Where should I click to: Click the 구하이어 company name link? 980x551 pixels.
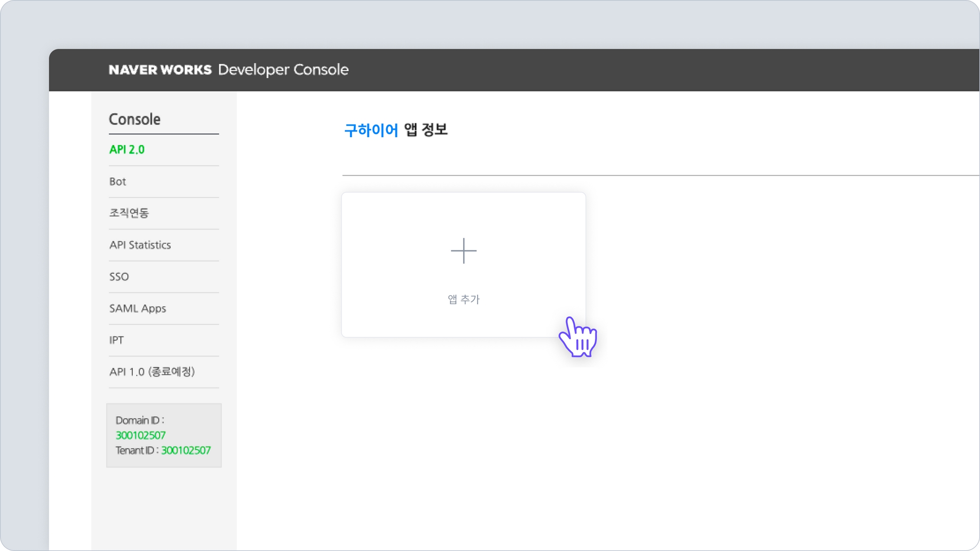[371, 130]
